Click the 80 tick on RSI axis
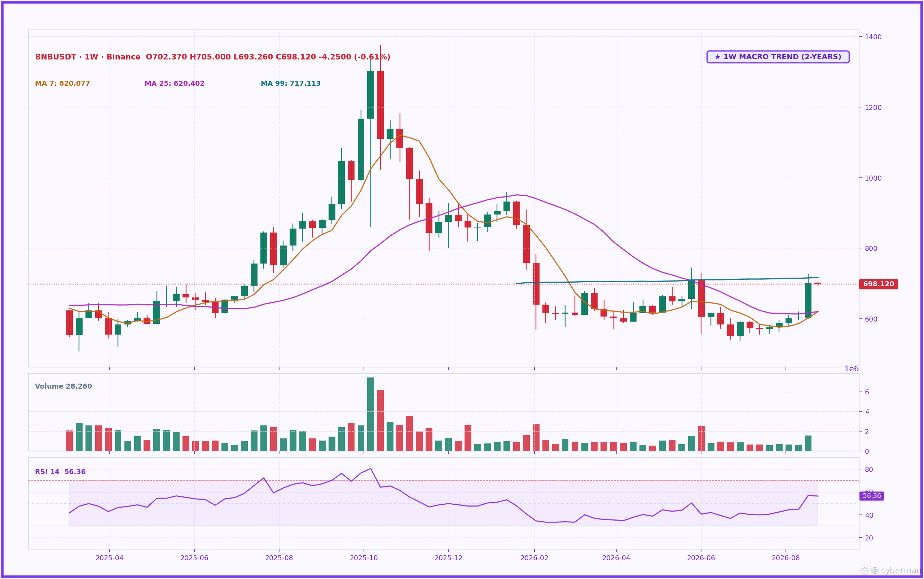 [869, 469]
